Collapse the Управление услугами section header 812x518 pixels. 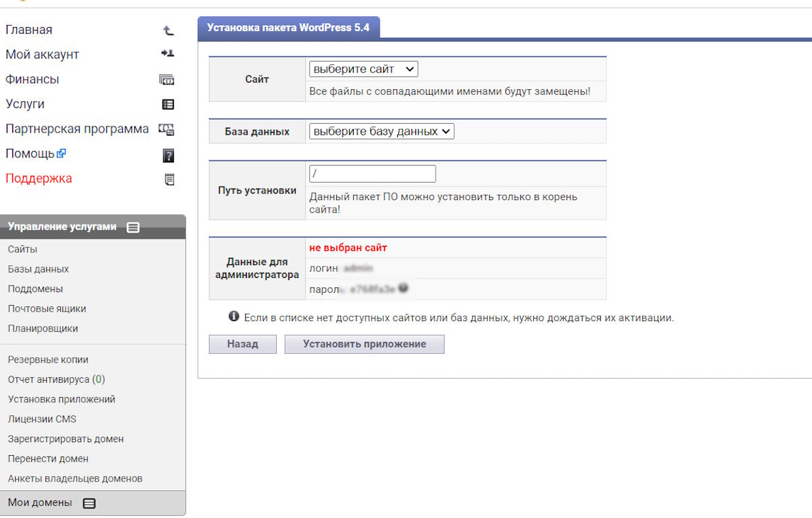(93, 227)
